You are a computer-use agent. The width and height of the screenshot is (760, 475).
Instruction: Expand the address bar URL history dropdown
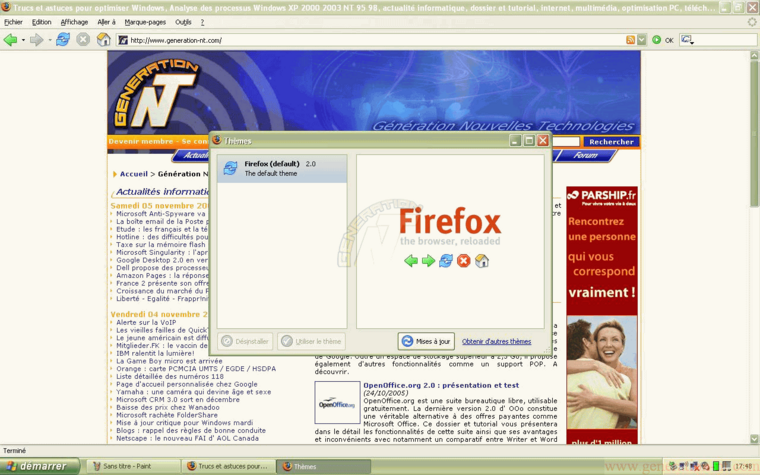pos(642,40)
